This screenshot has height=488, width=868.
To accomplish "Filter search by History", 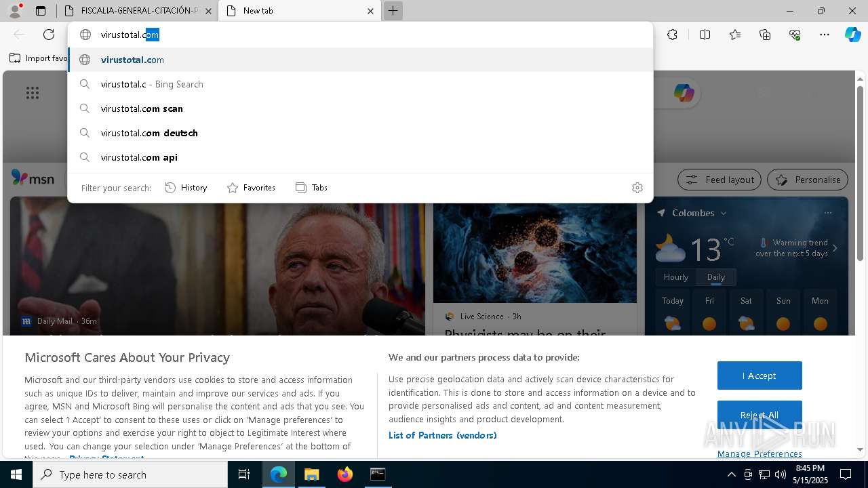I will [186, 188].
